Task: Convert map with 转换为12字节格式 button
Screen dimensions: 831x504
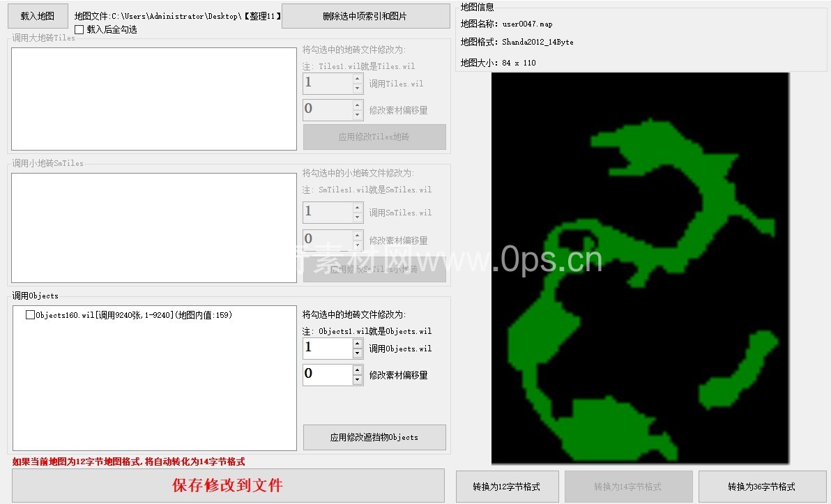Action: click(x=506, y=487)
